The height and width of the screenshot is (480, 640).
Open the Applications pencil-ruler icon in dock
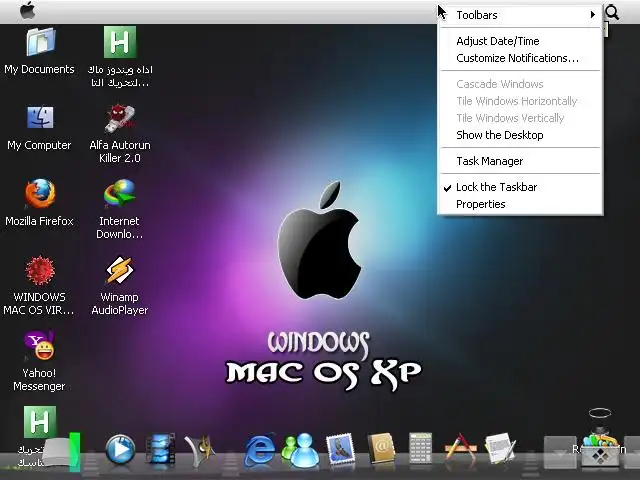(460, 448)
